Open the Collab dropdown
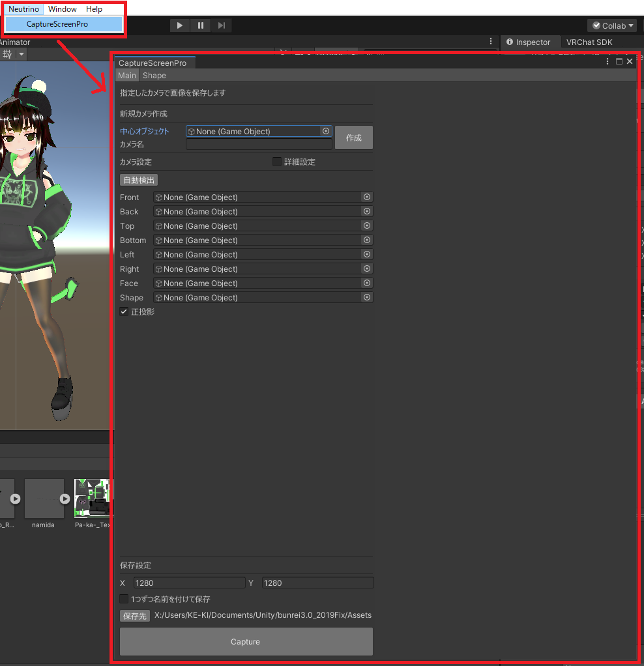The image size is (644, 666). pyautogui.click(x=613, y=25)
